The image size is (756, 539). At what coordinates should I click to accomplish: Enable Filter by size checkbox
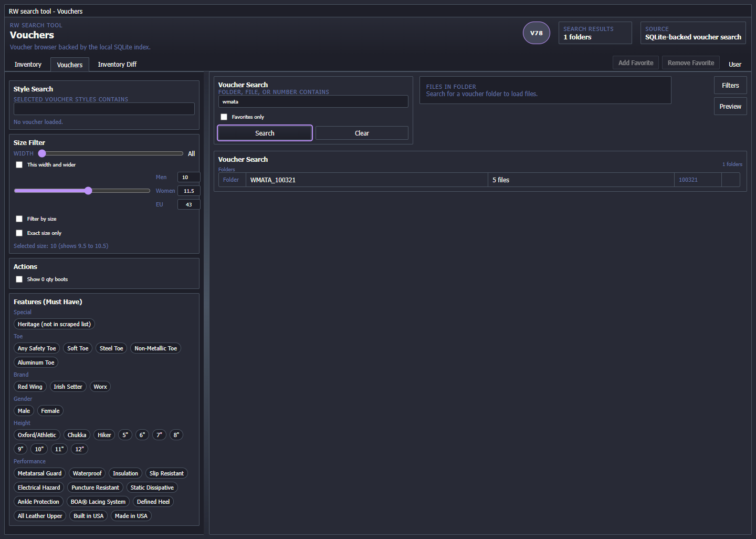point(19,219)
